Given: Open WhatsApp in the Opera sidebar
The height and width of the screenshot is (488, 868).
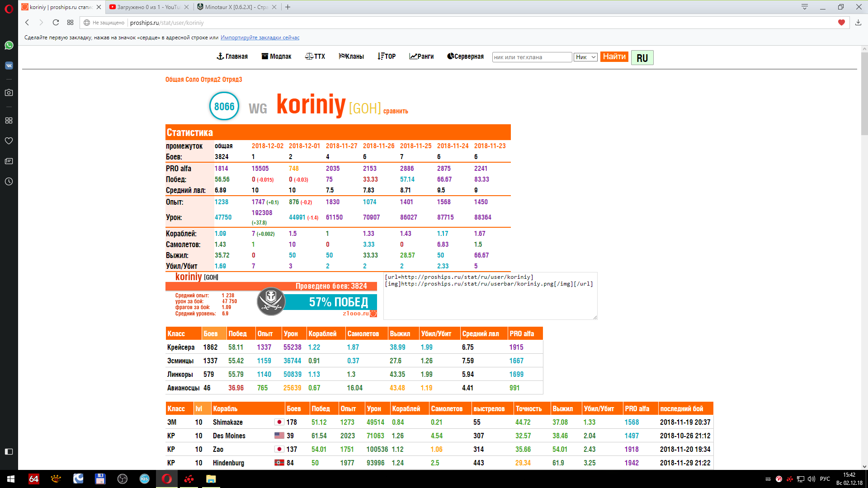Looking at the screenshot, I should point(9,45).
